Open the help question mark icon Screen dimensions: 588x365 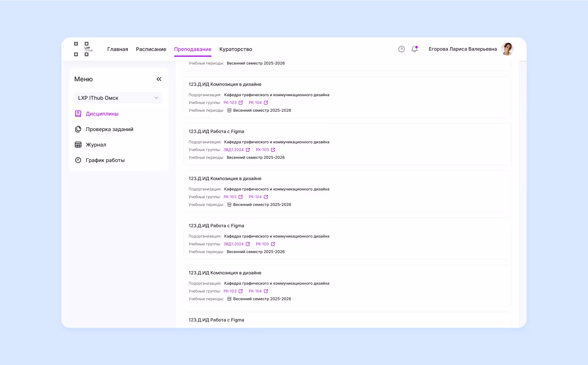(x=401, y=49)
